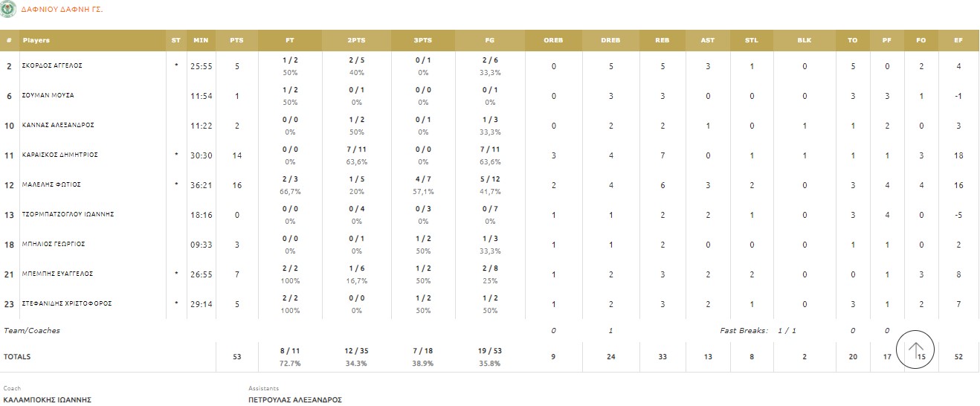This screenshot has height=406, width=980.
Task: Click the PTS column header
Action: click(x=236, y=40)
